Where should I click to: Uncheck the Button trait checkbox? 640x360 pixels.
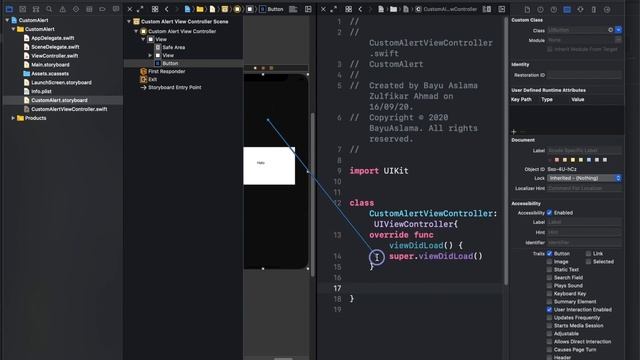click(549, 253)
